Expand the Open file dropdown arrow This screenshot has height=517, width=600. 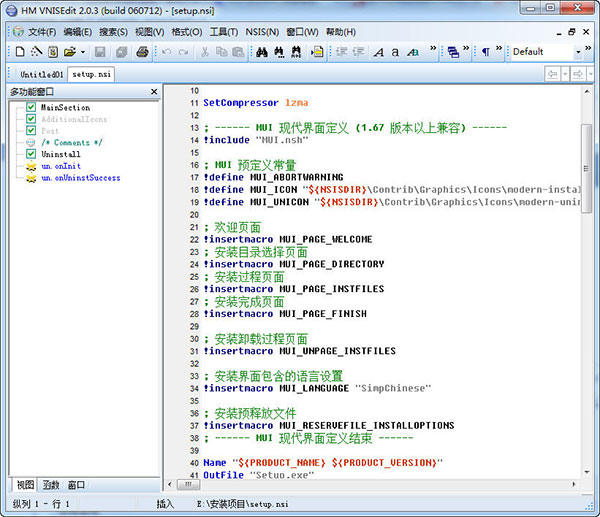point(82,51)
